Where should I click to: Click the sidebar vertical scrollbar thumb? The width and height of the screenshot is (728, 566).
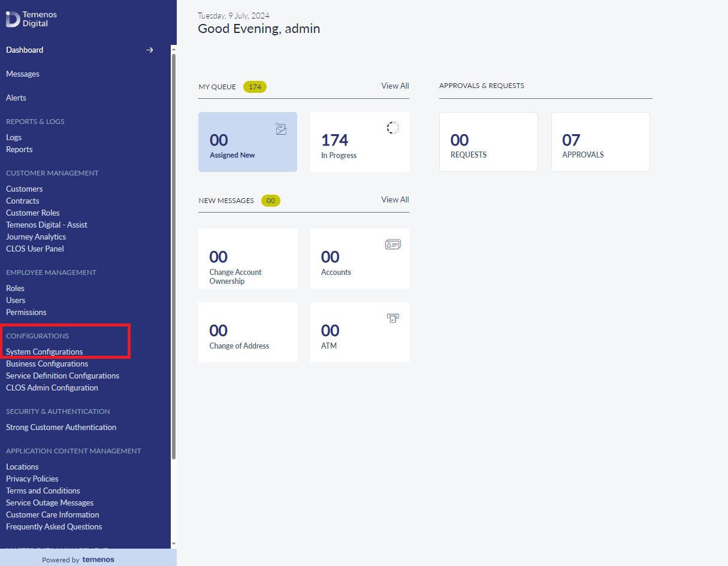tap(174, 256)
